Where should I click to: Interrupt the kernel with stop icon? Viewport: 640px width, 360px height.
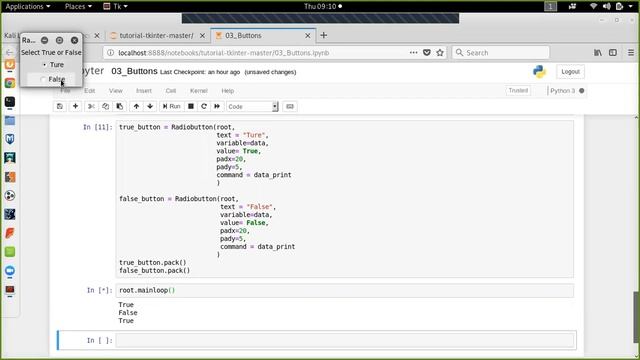coord(191,107)
